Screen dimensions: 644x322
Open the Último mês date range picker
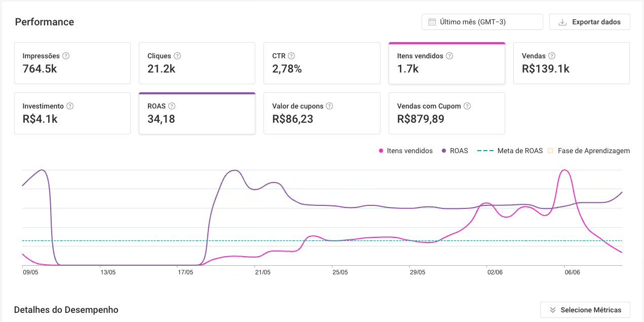(482, 22)
